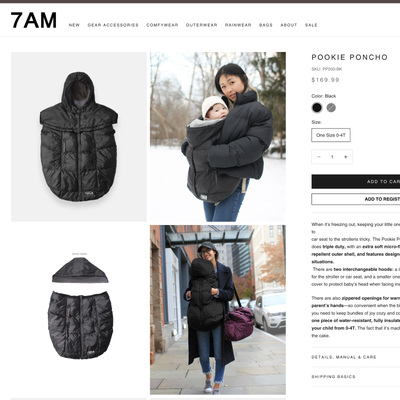Decrease quantity with minus icon
The image size is (400, 400).
click(319, 157)
